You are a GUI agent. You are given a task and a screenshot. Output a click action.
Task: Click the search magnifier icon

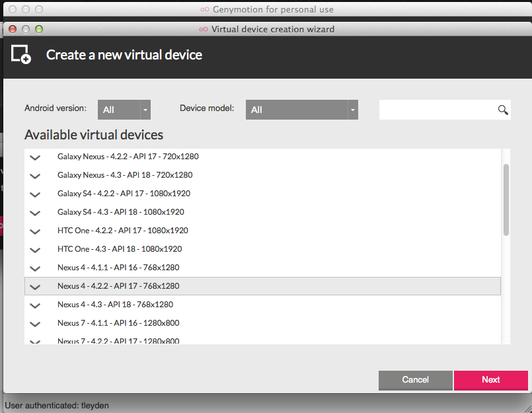point(503,110)
